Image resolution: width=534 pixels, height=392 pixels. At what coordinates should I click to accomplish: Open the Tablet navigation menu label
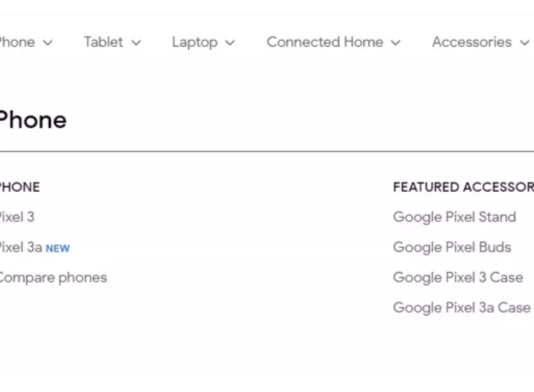(x=103, y=42)
